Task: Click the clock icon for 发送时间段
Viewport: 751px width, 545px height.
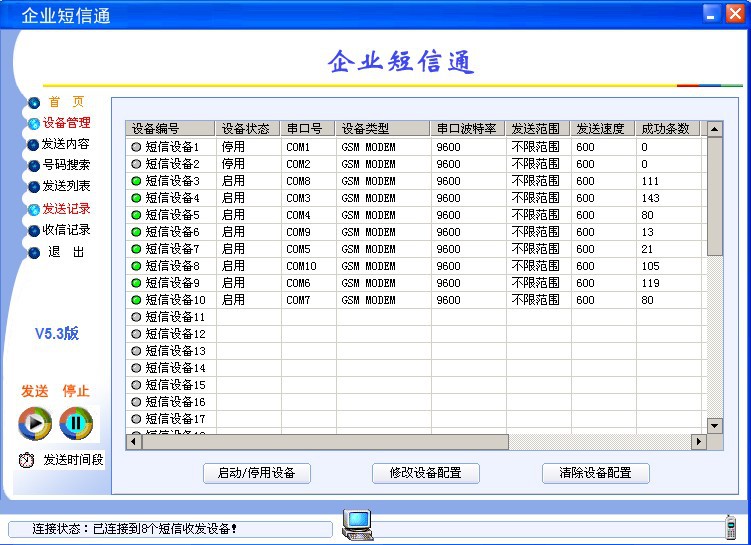Action: tap(26, 460)
